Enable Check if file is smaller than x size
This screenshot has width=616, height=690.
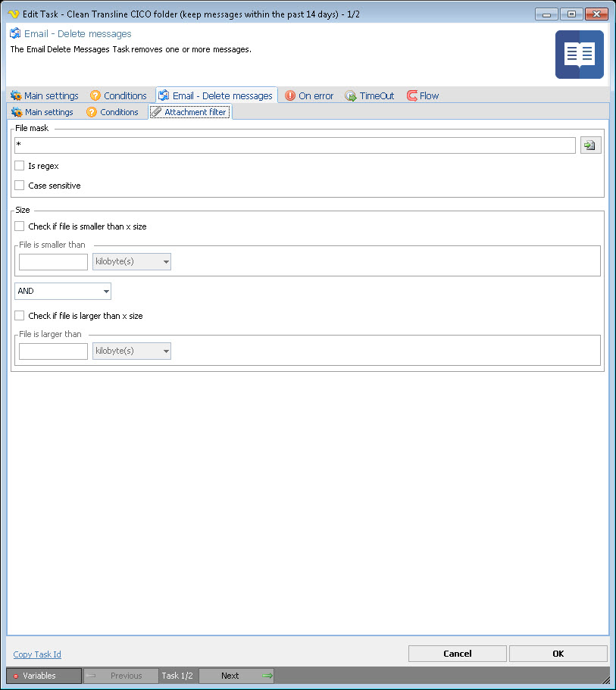[x=20, y=226]
